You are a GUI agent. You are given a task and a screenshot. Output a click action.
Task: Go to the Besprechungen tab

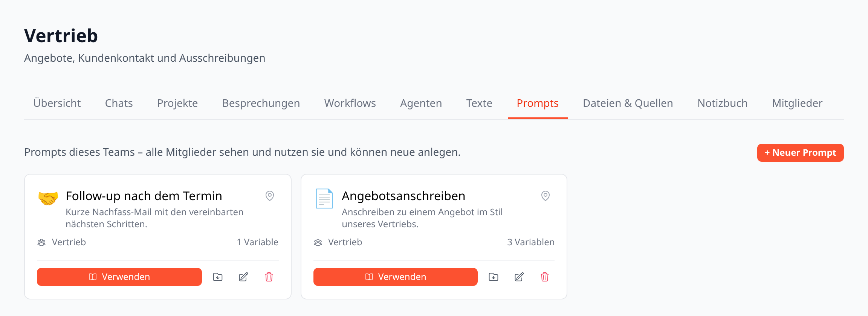[x=261, y=103]
